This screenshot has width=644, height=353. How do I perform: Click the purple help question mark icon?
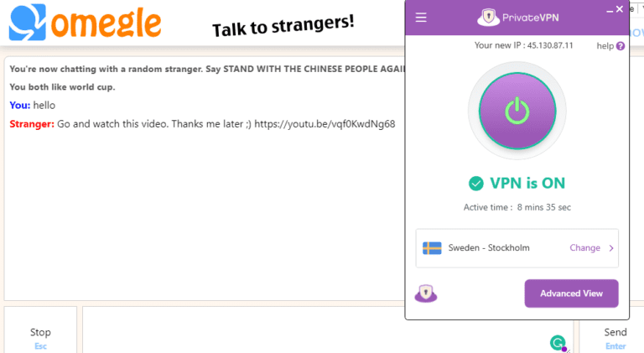[621, 46]
